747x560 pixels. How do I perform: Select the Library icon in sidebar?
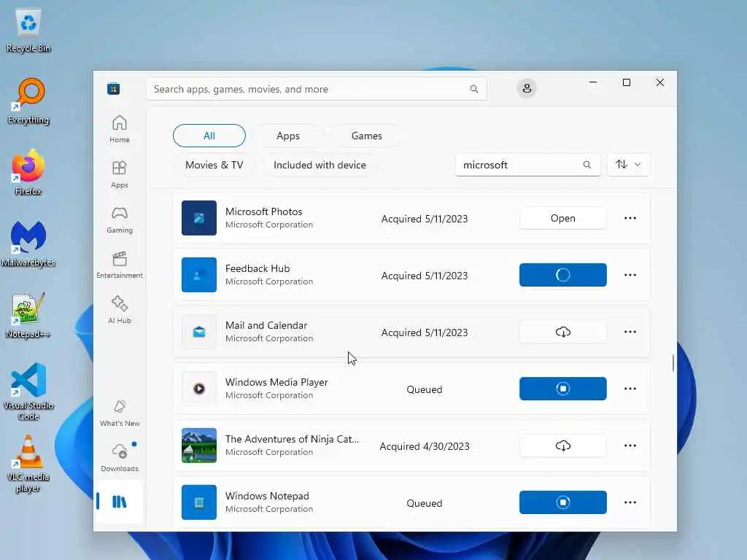(x=119, y=502)
